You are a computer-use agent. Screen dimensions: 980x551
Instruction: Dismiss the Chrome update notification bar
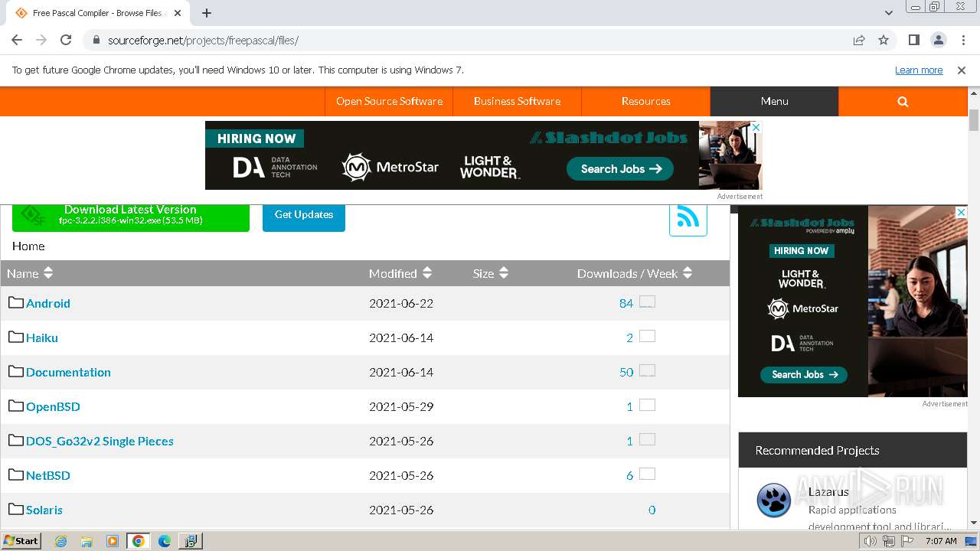point(962,70)
